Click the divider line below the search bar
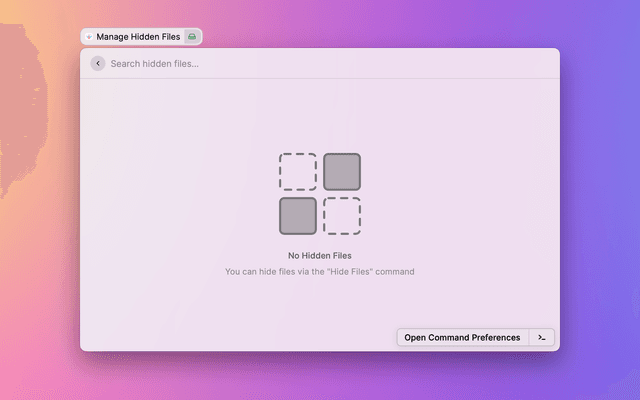 (320, 78)
